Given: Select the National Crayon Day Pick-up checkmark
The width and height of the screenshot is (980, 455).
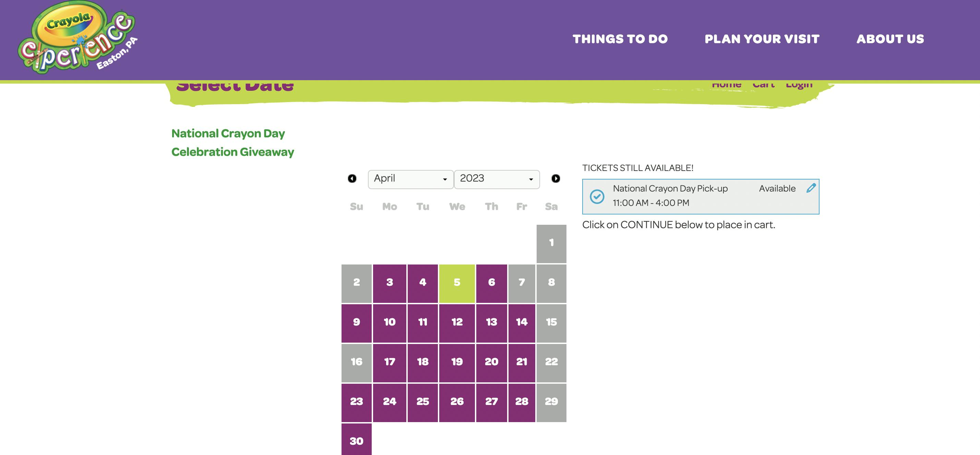Looking at the screenshot, I should click(597, 197).
